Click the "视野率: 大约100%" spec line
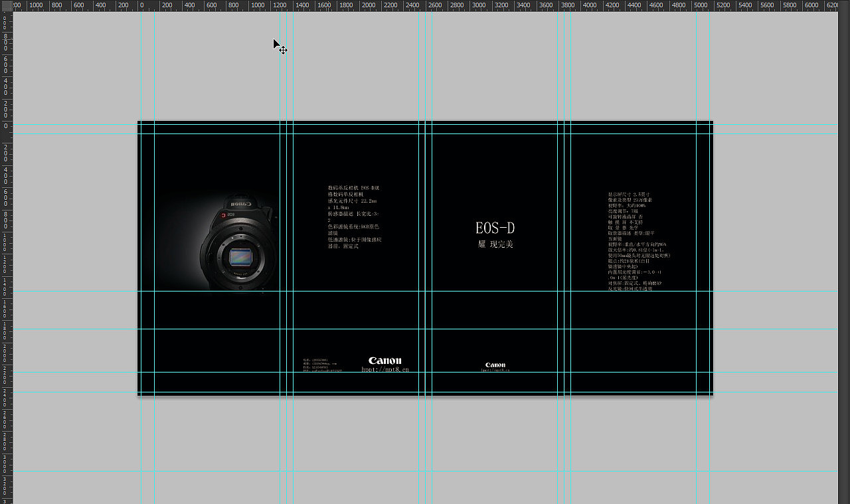This screenshot has width=850, height=504. [x=626, y=206]
